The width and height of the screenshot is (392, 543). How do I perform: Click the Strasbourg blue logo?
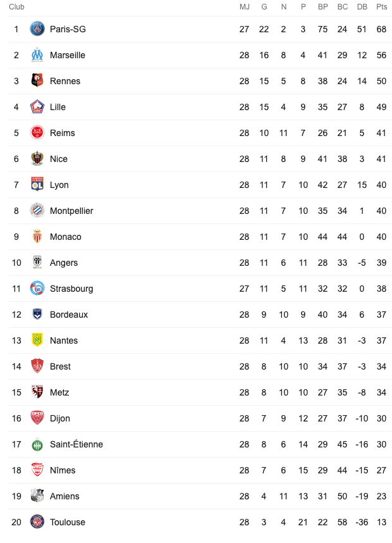click(37, 289)
